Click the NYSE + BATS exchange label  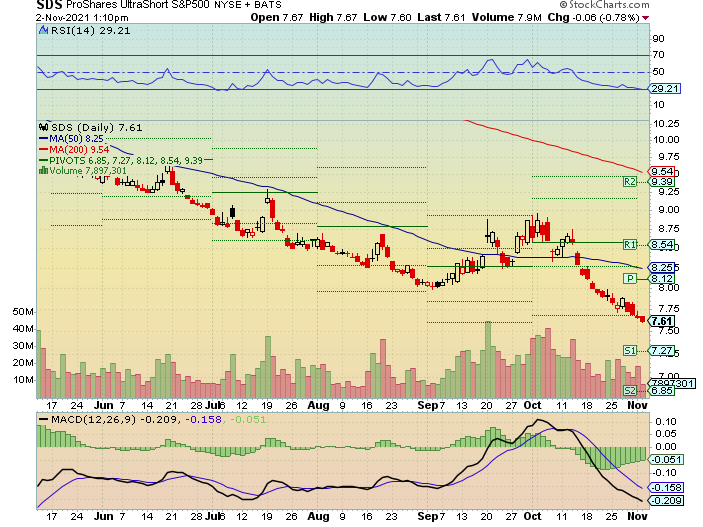pyautogui.click(x=248, y=5)
